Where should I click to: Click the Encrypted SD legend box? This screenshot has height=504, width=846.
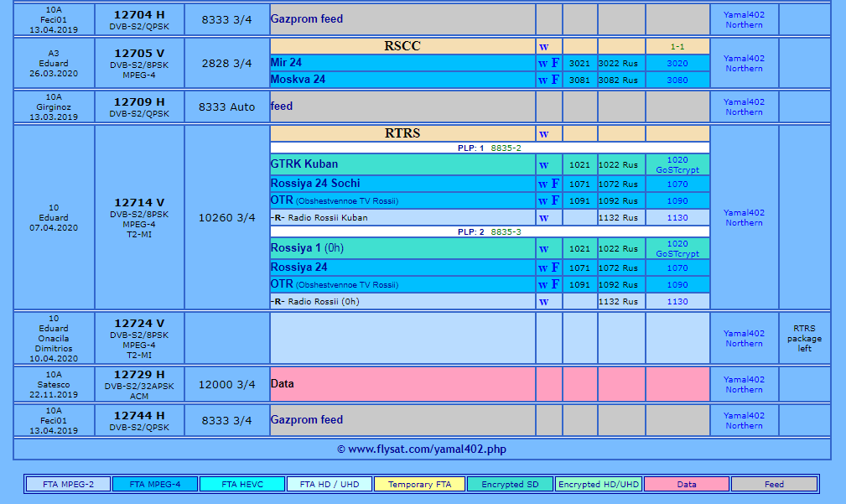coord(511,484)
